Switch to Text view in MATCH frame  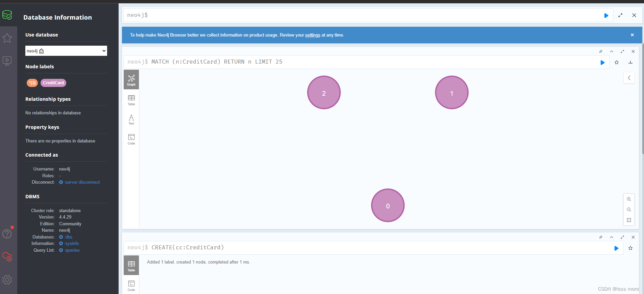click(131, 119)
